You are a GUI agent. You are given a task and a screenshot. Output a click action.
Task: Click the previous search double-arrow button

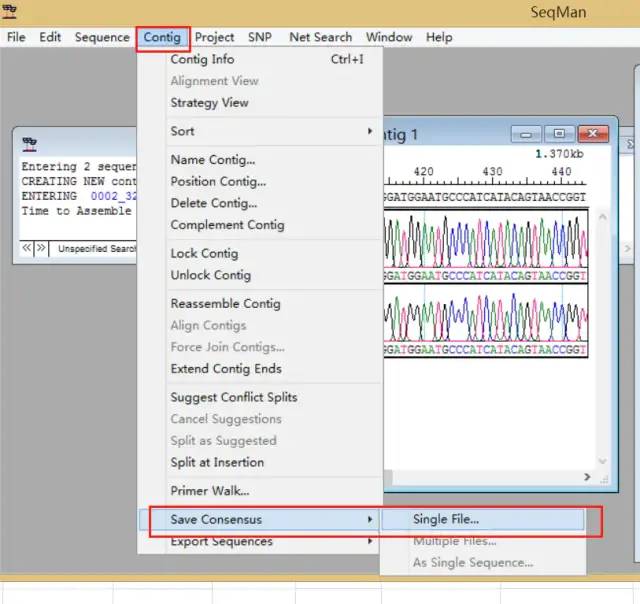(x=27, y=248)
